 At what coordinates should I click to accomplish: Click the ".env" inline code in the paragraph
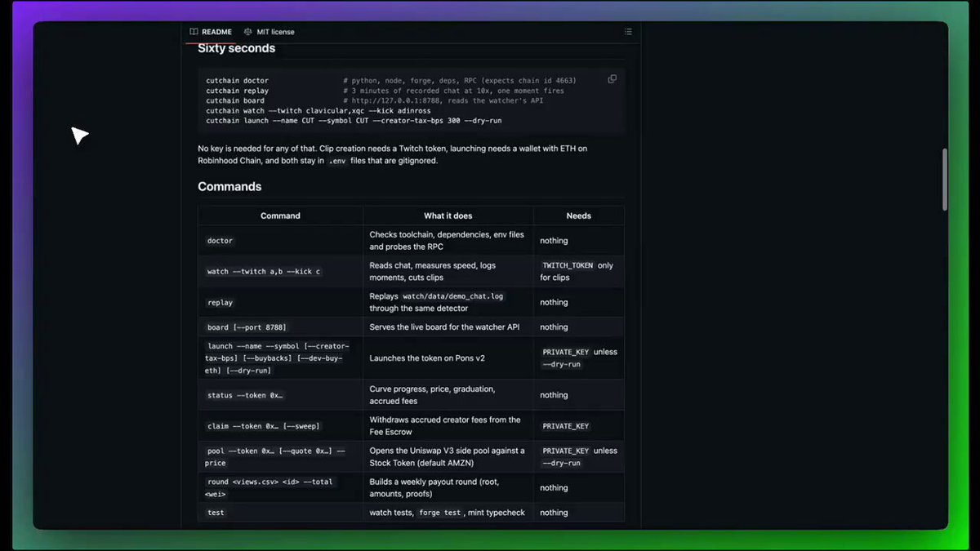click(336, 162)
